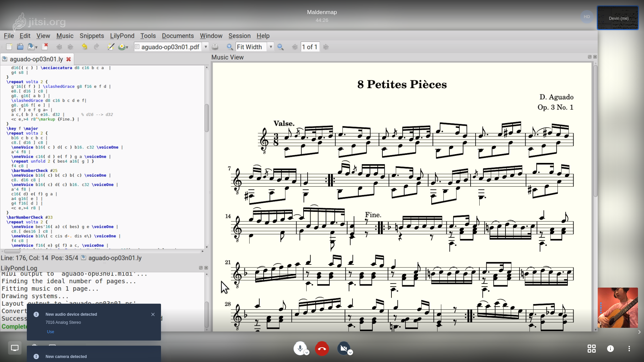This screenshot has width=644, height=362.
Task: Open the Music menu
Action: [65, 36]
